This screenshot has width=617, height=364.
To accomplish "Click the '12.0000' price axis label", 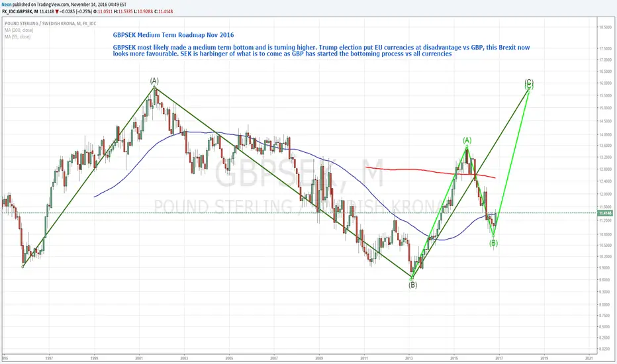I will (605, 194).
